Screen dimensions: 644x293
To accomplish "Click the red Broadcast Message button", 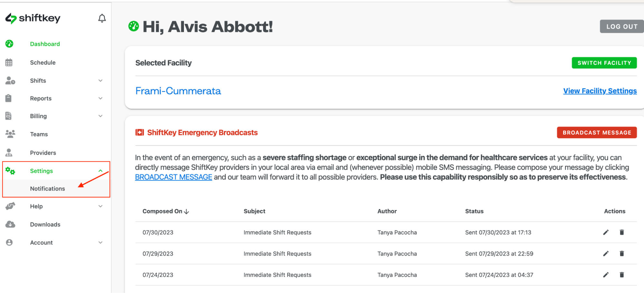I will click(x=597, y=133).
